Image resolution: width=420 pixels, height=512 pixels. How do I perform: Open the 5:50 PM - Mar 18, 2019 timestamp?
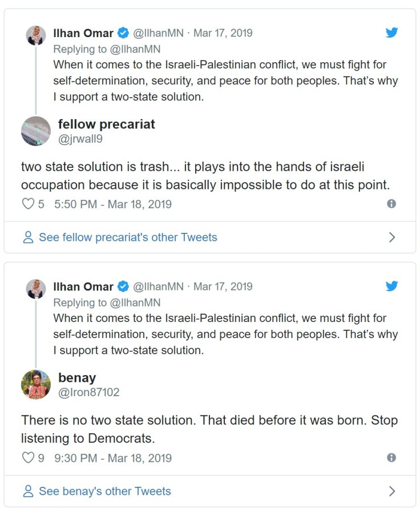[x=113, y=204]
